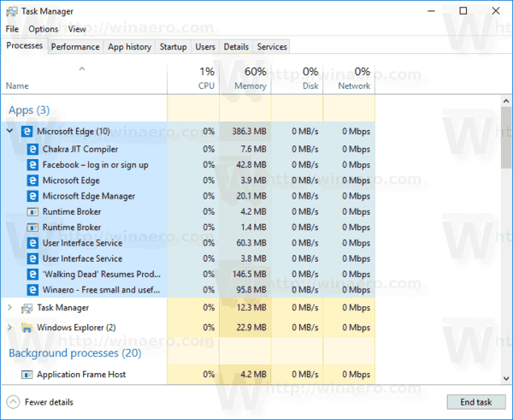Close the Task Manager window
Screen dimensions: 513x420
496,11
